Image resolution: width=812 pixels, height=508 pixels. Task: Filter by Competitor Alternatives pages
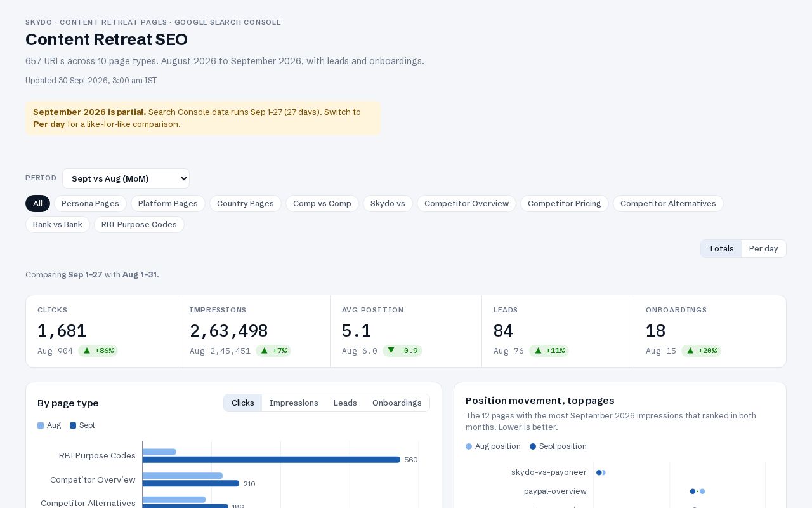[668, 203]
